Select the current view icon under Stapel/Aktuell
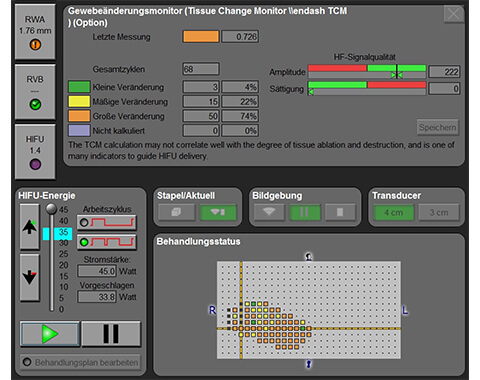Viewport: 480px width, 380px height. point(218,212)
